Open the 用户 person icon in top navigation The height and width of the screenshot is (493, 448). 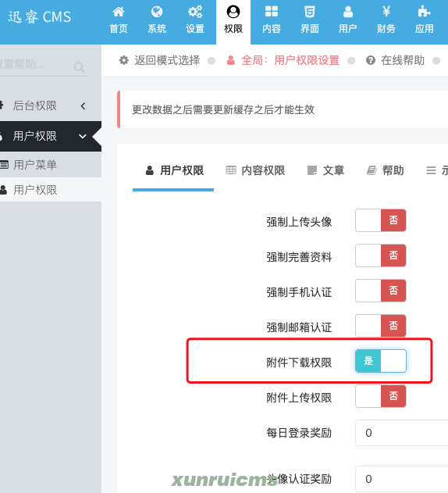click(348, 12)
